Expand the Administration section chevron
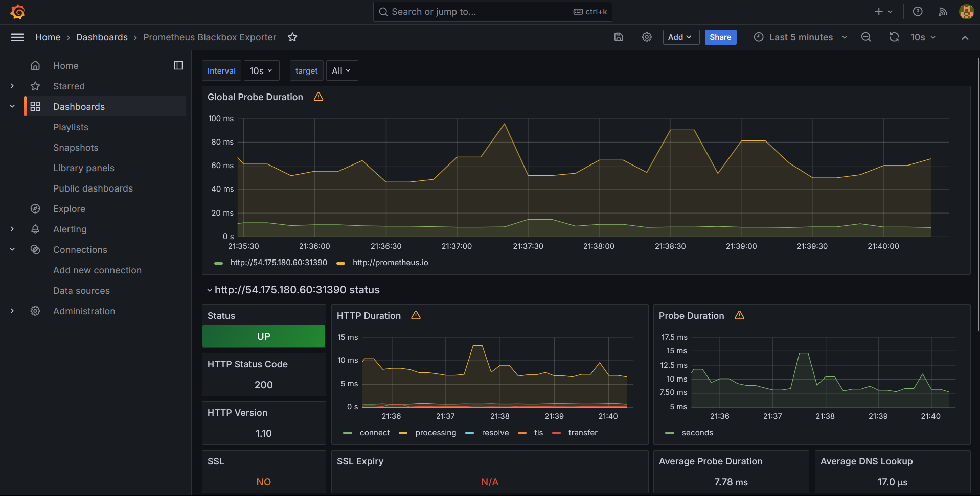The image size is (980, 496). click(12, 311)
